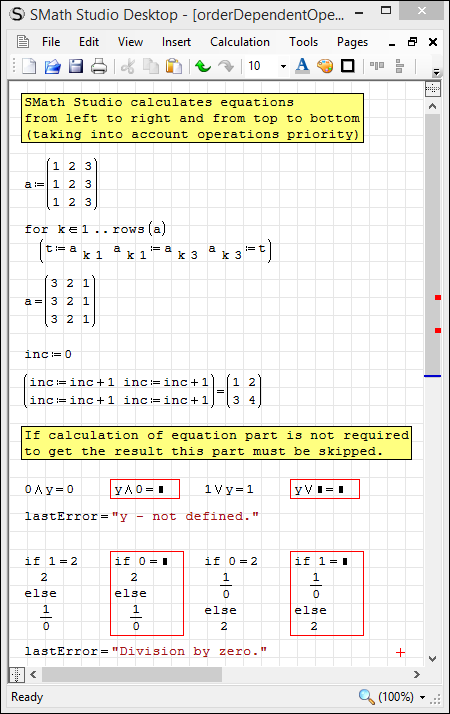The width and height of the screenshot is (450, 714).
Task: Paste from clipboard toolbar icon
Action: [x=174, y=66]
